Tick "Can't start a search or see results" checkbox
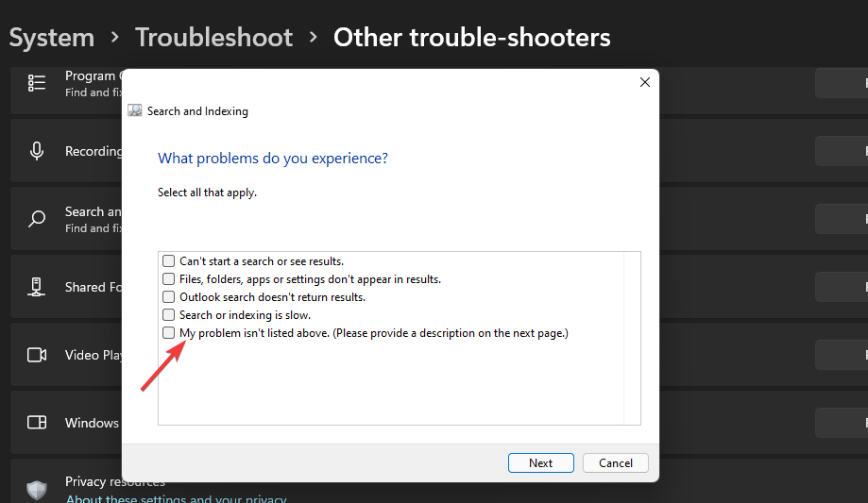The image size is (868, 503). point(168,261)
